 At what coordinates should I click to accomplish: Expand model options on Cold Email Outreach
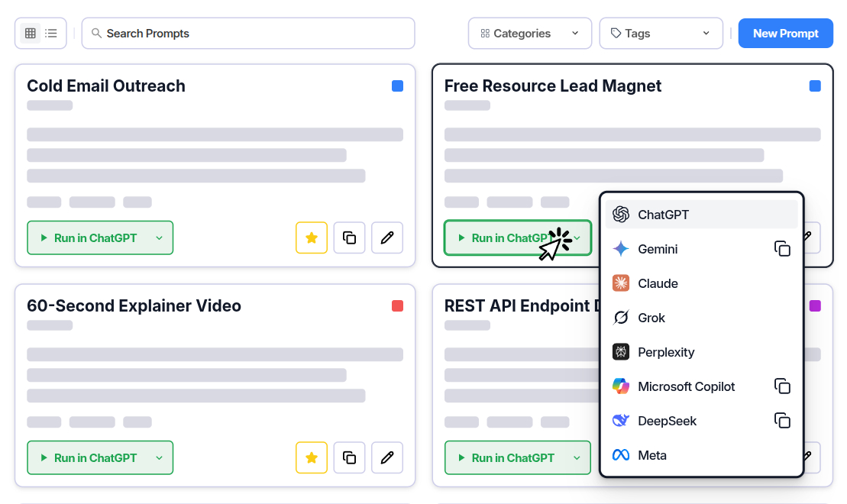[x=159, y=237]
